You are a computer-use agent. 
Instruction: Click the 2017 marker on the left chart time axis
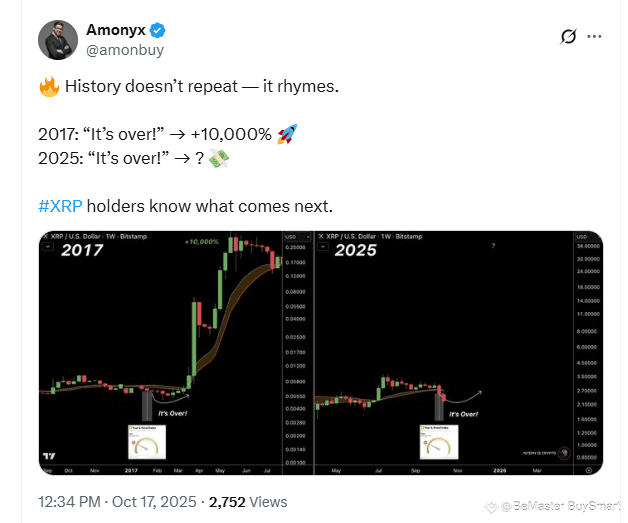(x=131, y=471)
